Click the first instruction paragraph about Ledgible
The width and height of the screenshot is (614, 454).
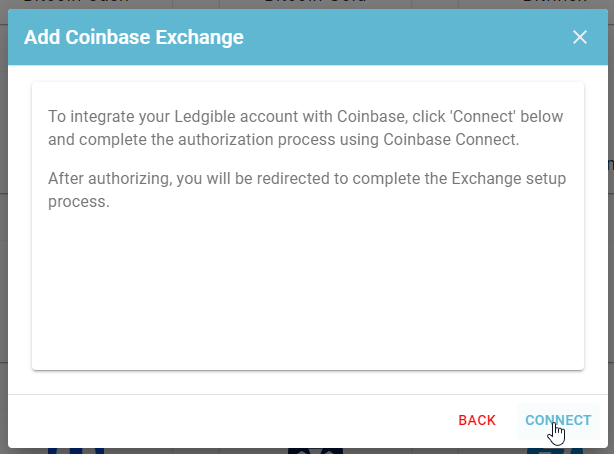coord(305,128)
